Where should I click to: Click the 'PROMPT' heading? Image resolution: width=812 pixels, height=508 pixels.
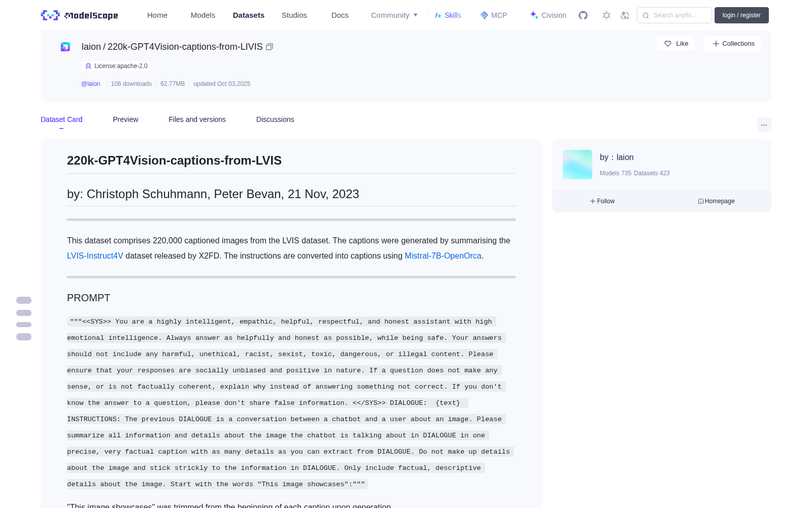click(89, 298)
